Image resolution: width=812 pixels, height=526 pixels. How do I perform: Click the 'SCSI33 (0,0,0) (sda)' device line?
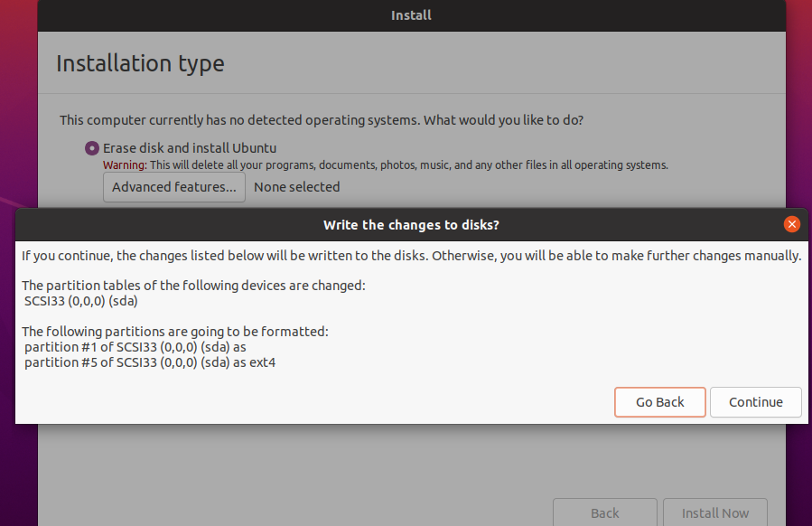pos(80,301)
